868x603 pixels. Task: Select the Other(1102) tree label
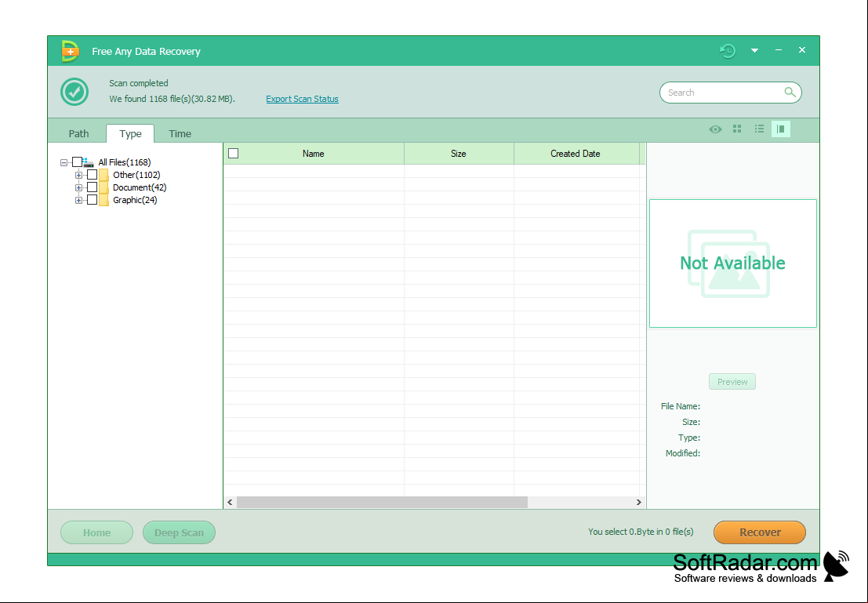136,175
